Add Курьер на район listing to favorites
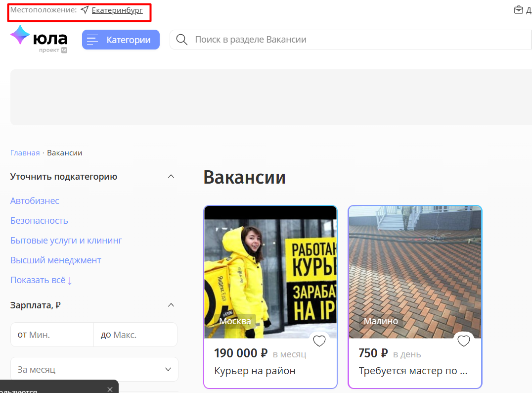The width and height of the screenshot is (532, 393). point(319,341)
